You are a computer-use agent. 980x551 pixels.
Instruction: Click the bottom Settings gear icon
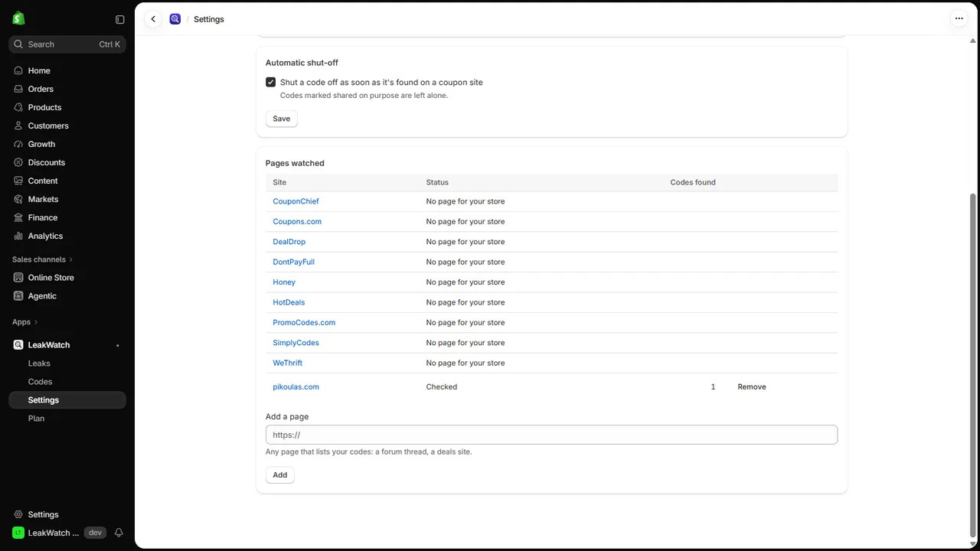point(18,514)
